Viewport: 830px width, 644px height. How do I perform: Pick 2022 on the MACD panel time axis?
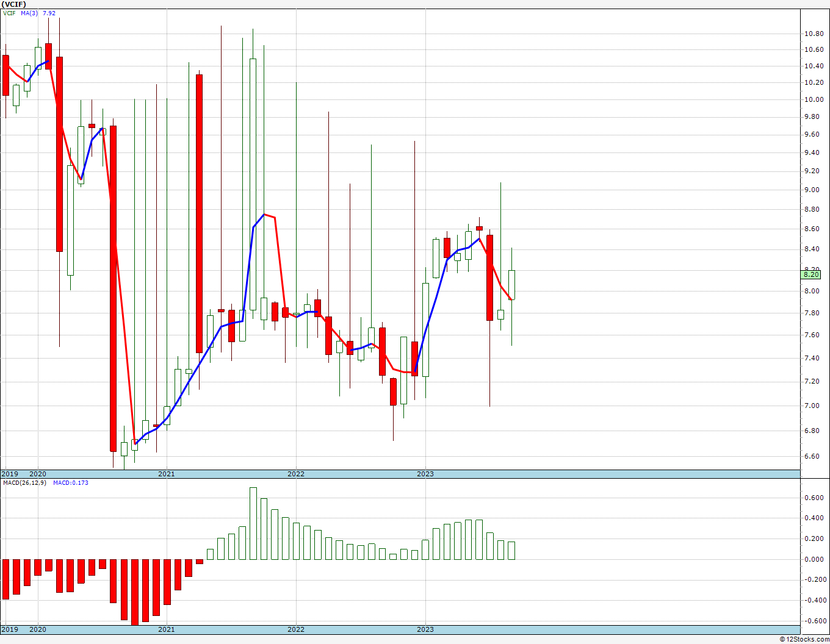click(x=296, y=629)
